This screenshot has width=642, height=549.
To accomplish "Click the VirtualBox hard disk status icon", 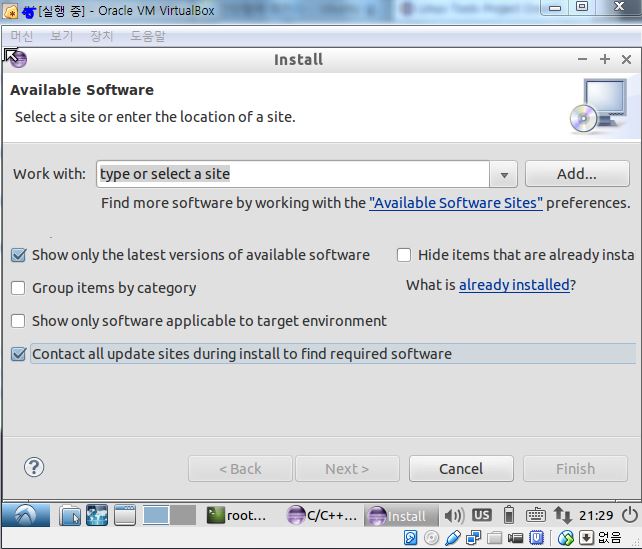I will coord(410,538).
